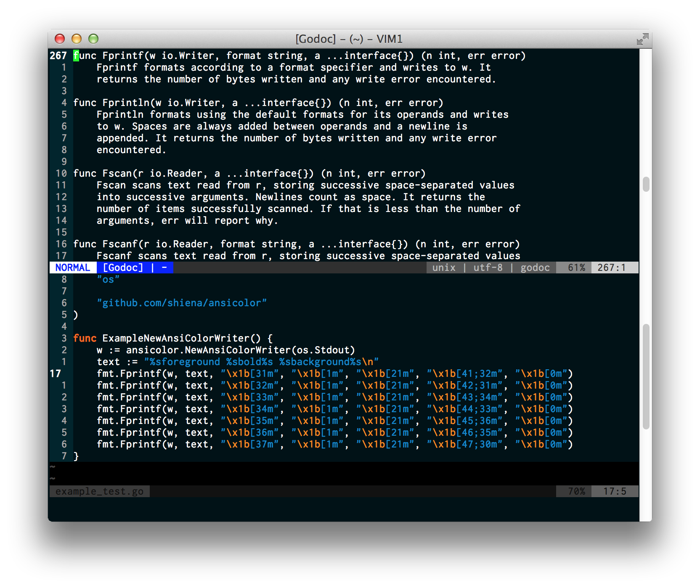The height and width of the screenshot is (588, 700).
Task: Click the "github.com/shiena/ansicolor" import string
Action: tap(182, 303)
